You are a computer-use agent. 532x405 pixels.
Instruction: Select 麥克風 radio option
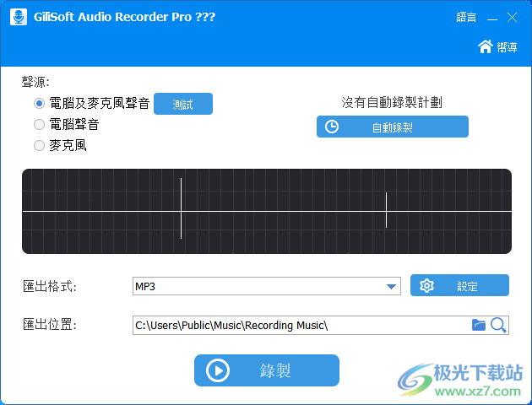(60, 145)
